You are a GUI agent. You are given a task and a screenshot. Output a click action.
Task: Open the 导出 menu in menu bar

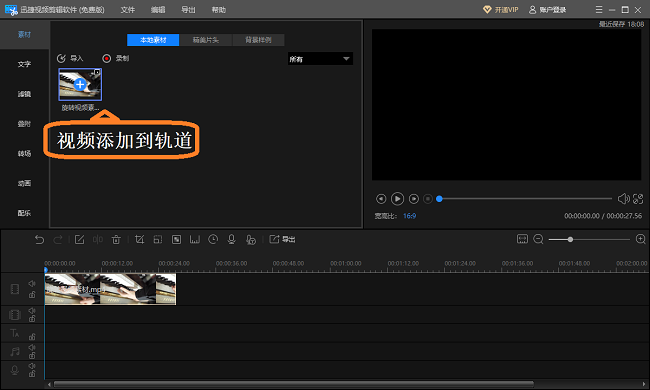pos(188,10)
